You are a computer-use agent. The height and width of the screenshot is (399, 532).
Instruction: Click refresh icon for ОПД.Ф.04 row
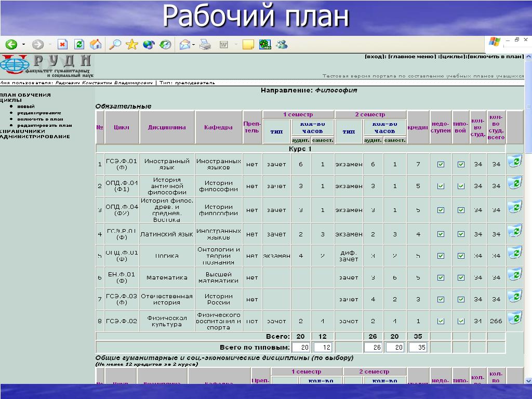514,207
